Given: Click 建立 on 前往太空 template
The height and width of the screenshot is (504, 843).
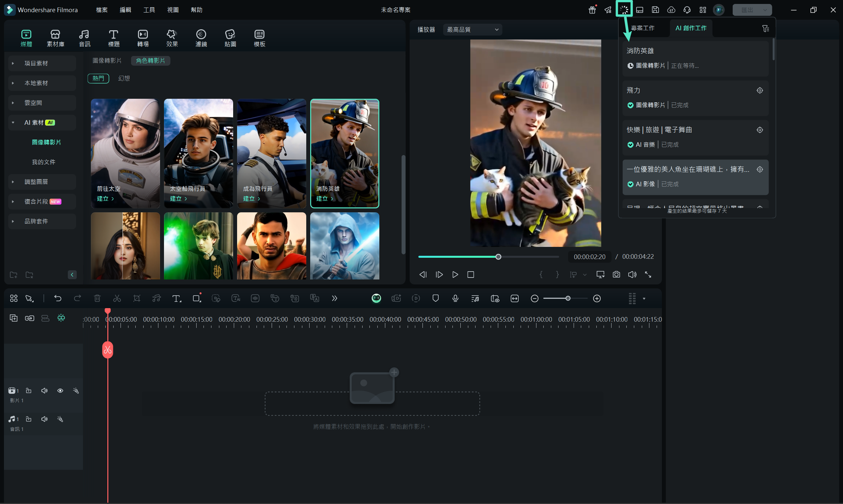Looking at the screenshot, I should pos(105,199).
